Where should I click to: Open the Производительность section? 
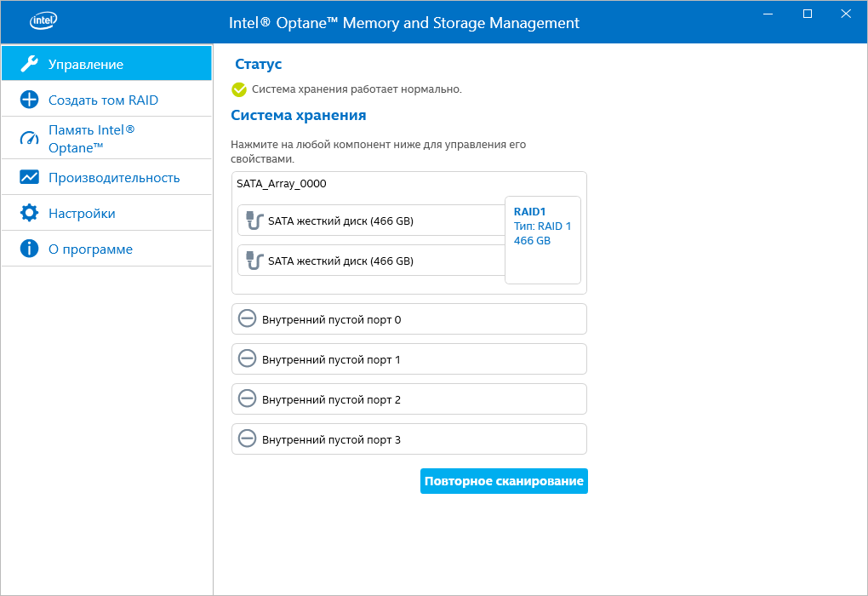click(x=114, y=177)
